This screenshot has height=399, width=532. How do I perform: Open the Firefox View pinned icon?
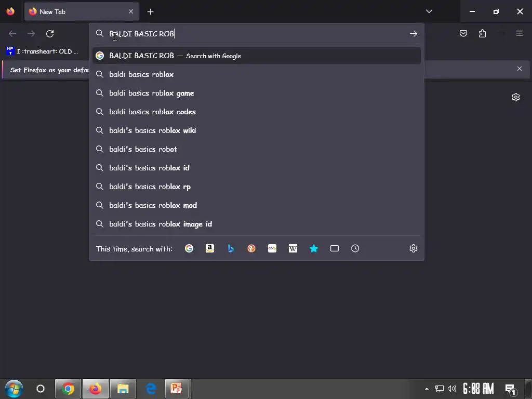[x=10, y=11]
